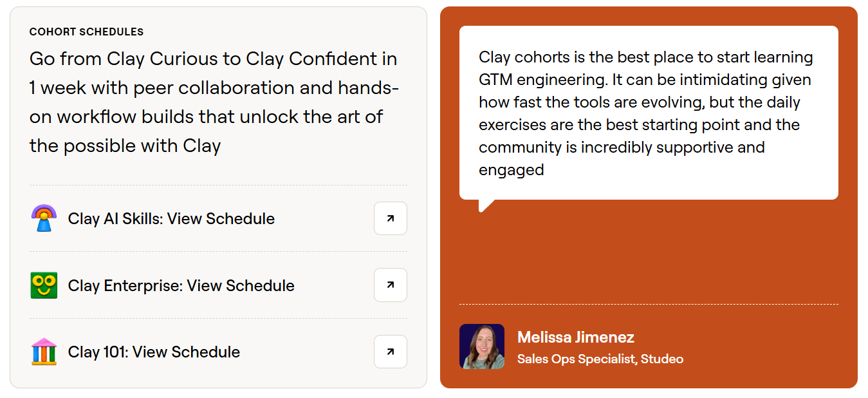
Task: Click the speech bubble tail pointer
Action: (486, 205)
